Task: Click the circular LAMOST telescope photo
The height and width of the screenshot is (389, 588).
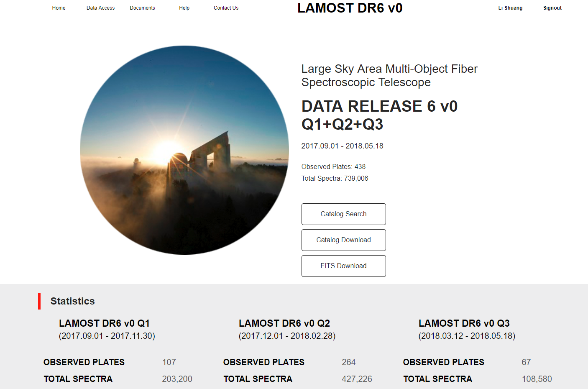Action: click(x=184, y=150)
